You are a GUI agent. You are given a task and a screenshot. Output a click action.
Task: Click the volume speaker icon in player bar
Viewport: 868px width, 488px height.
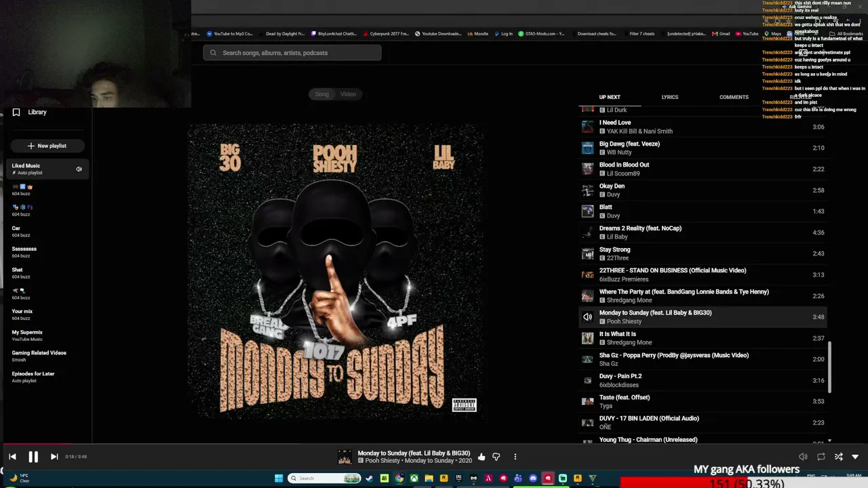(803, 457)
